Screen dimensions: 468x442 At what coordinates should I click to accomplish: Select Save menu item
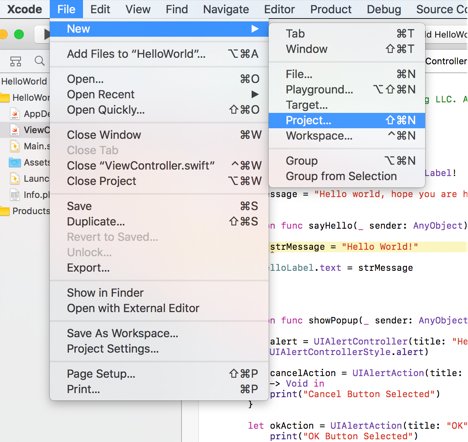click(x=159, y=206)
